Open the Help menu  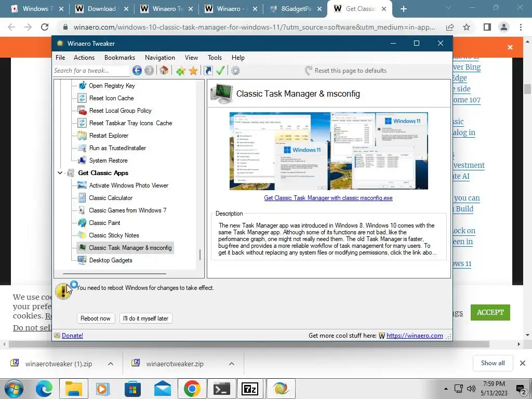238,58
